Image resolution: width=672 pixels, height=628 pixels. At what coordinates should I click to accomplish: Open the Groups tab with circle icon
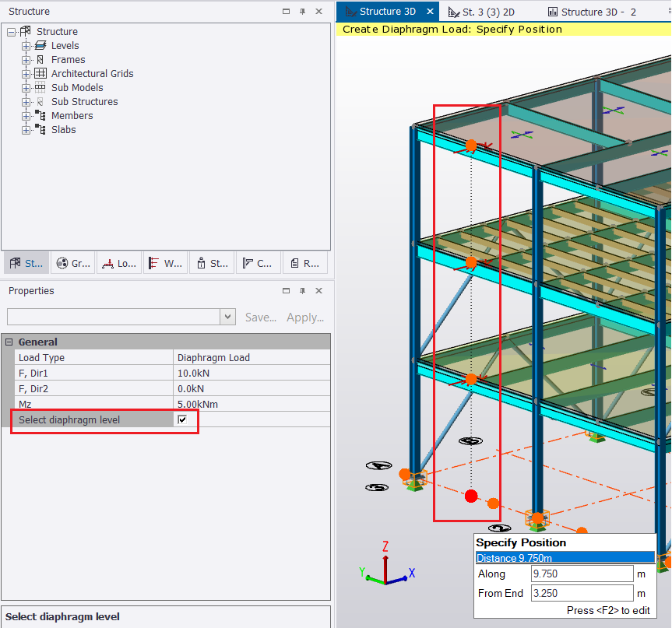pos(72,263)
